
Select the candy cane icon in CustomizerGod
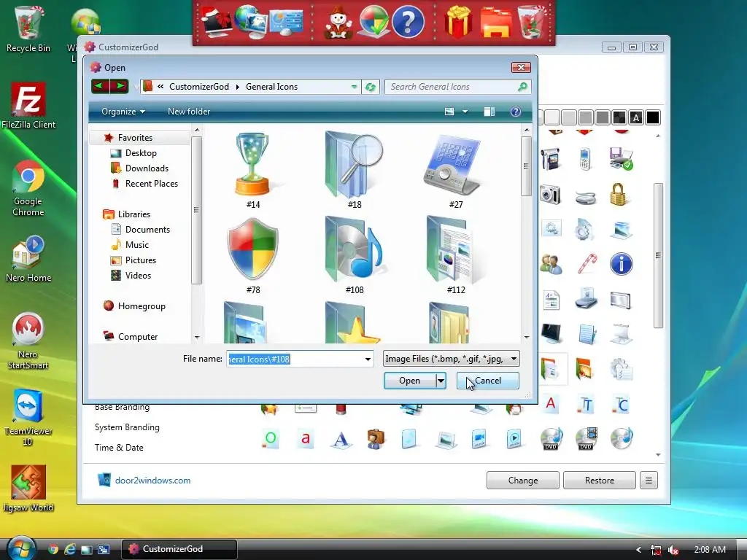[587, 264]
